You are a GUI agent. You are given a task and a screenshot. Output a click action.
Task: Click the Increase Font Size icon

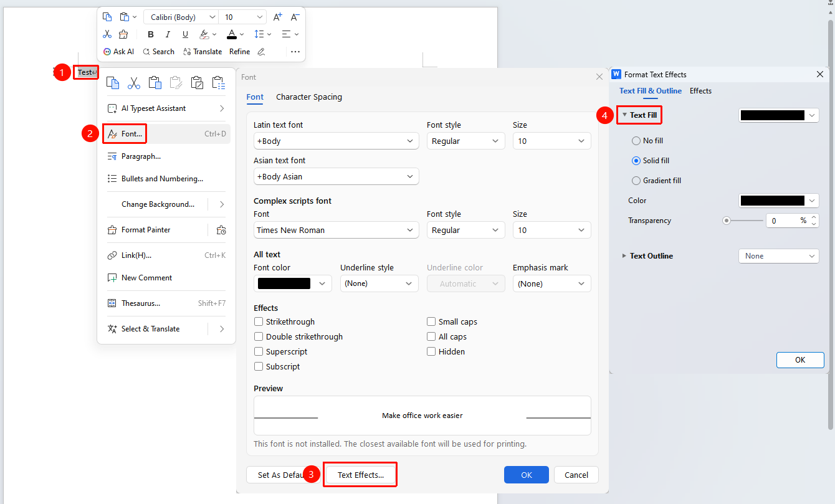[278, 17]
